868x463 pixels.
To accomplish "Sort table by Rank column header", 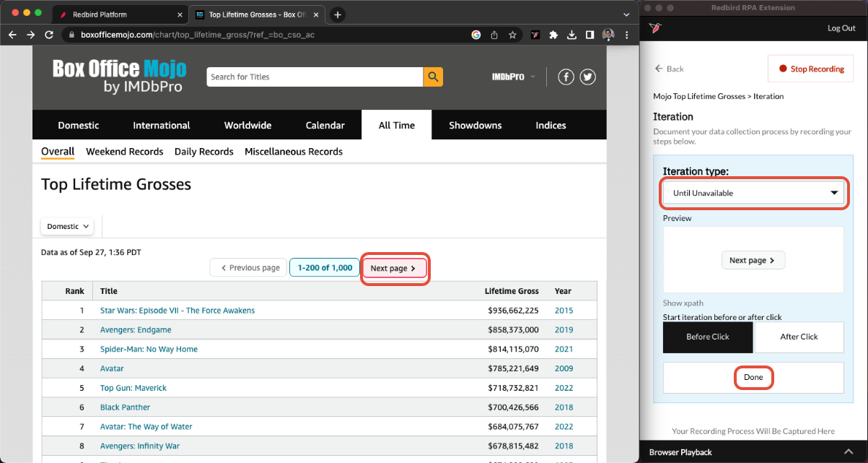I will [x=75, y=291].
